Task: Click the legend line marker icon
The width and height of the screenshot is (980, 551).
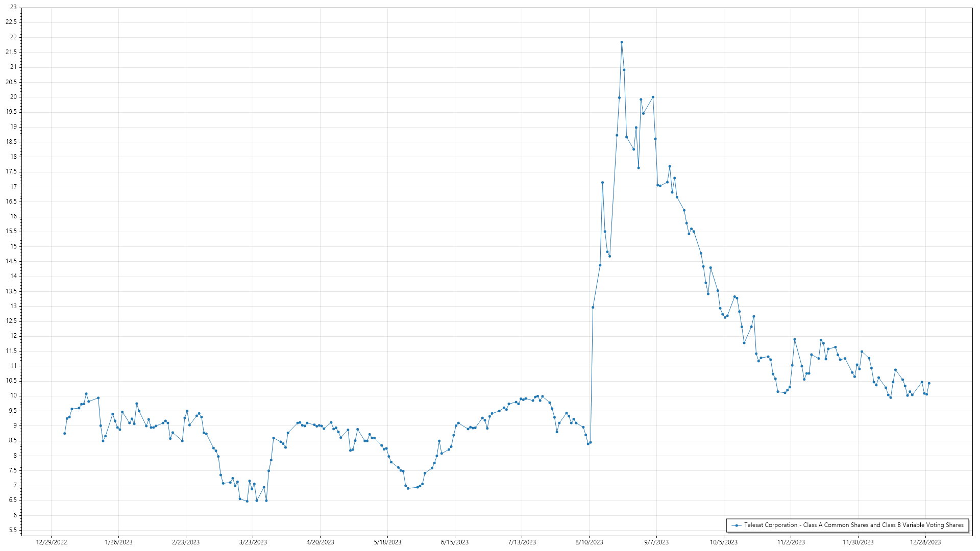Action: [737, 525]
